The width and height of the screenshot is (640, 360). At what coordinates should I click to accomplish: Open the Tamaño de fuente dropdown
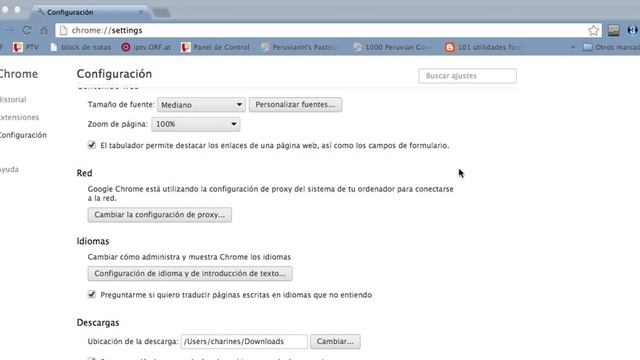pyautogui.click(x=201, y=105)
